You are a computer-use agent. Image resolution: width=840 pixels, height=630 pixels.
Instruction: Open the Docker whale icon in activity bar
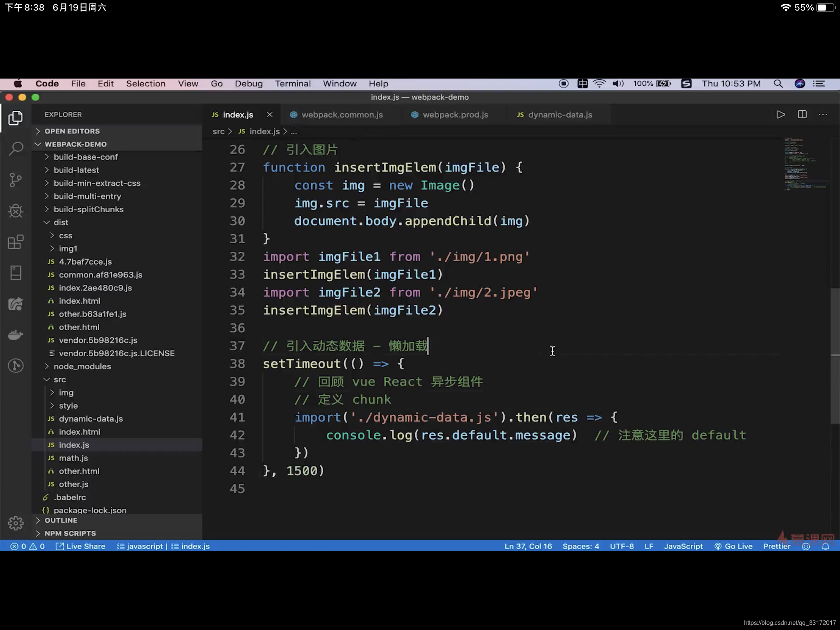(15, 335)
